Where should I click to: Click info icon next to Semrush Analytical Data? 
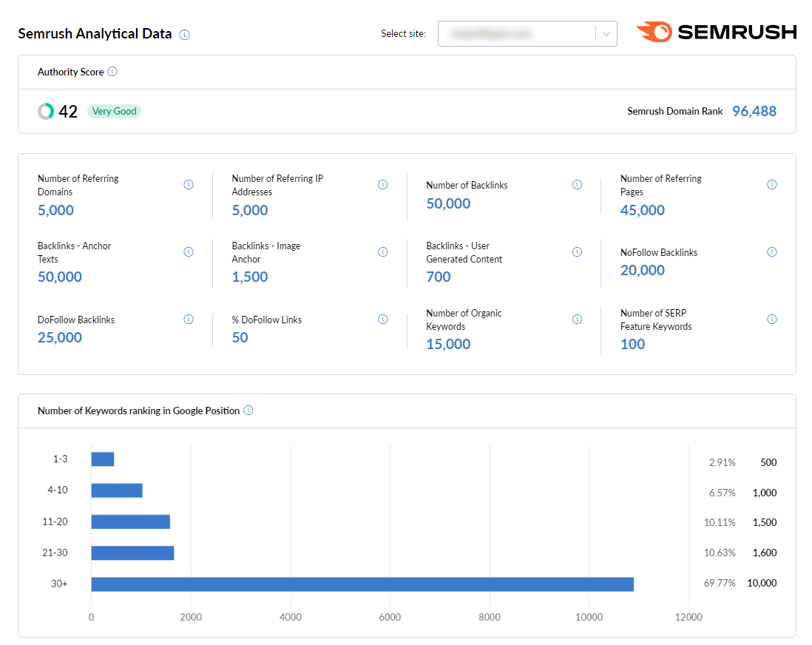pos(185,35)
